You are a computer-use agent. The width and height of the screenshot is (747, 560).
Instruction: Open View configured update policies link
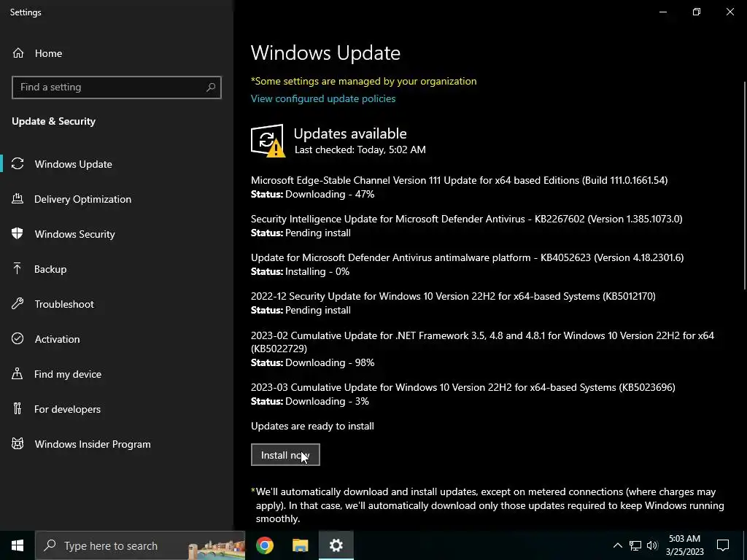(323, 98)
